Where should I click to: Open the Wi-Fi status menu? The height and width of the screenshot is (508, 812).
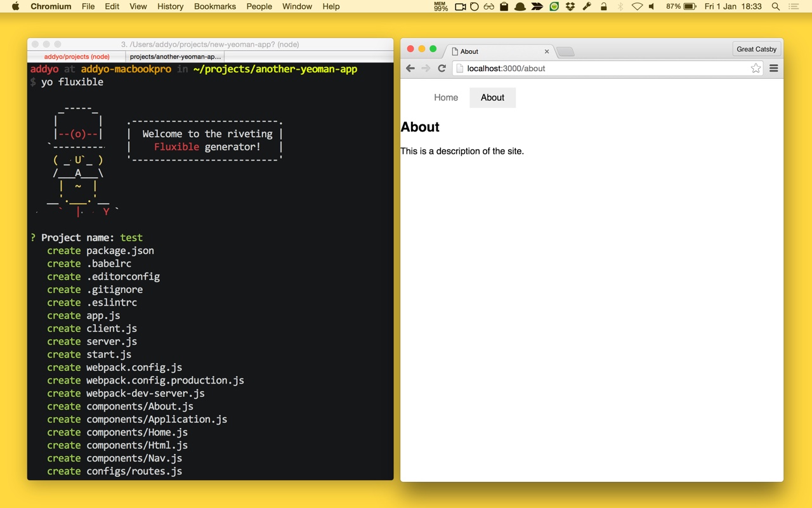click(x=636, y=6)
